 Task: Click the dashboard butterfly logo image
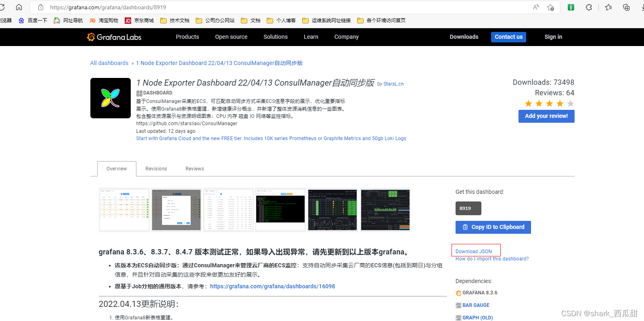click(111, 98)
